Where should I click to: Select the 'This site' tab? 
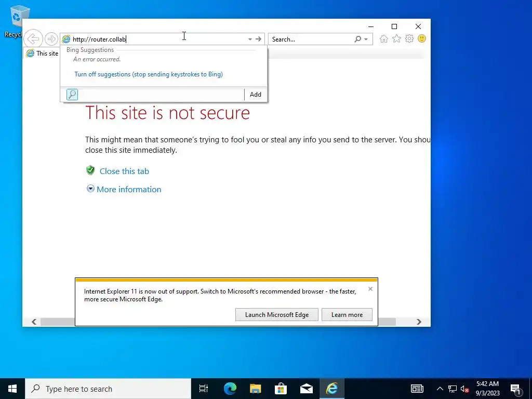point(42,54)
